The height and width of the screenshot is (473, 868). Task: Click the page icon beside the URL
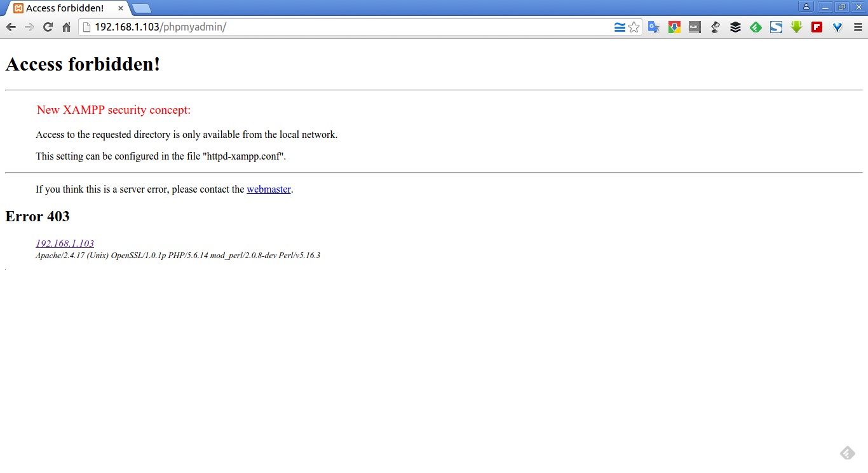pos(86,27)
